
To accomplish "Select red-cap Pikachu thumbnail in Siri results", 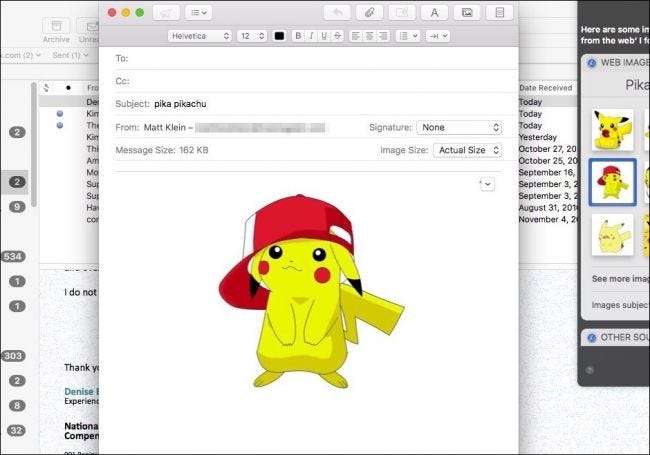I will [x=612, y=182].
